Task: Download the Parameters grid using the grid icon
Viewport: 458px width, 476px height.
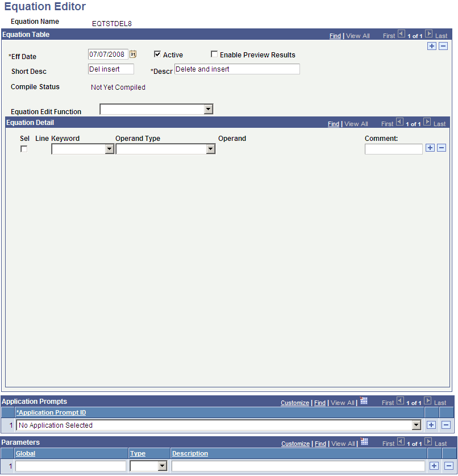Action: pos(364,442)
